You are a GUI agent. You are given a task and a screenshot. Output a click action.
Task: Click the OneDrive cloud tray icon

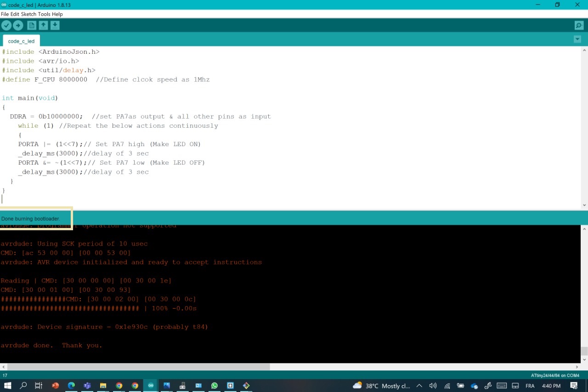click(x=475, y=386)
